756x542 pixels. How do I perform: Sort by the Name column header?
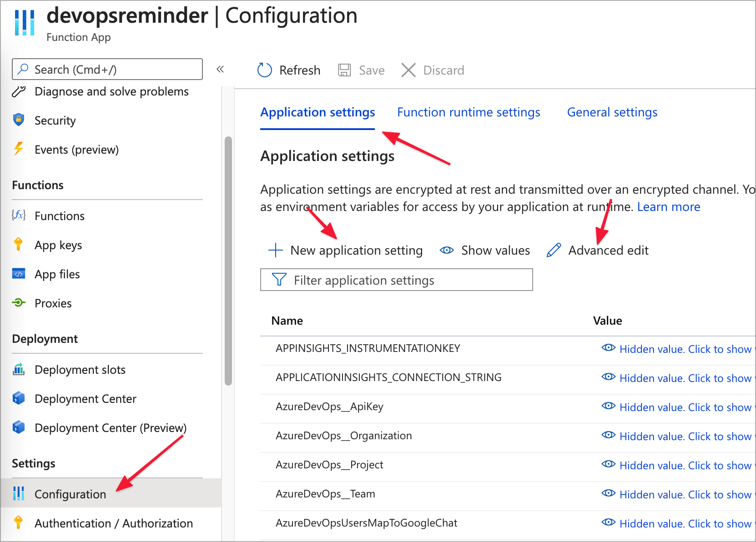[287, 321]
